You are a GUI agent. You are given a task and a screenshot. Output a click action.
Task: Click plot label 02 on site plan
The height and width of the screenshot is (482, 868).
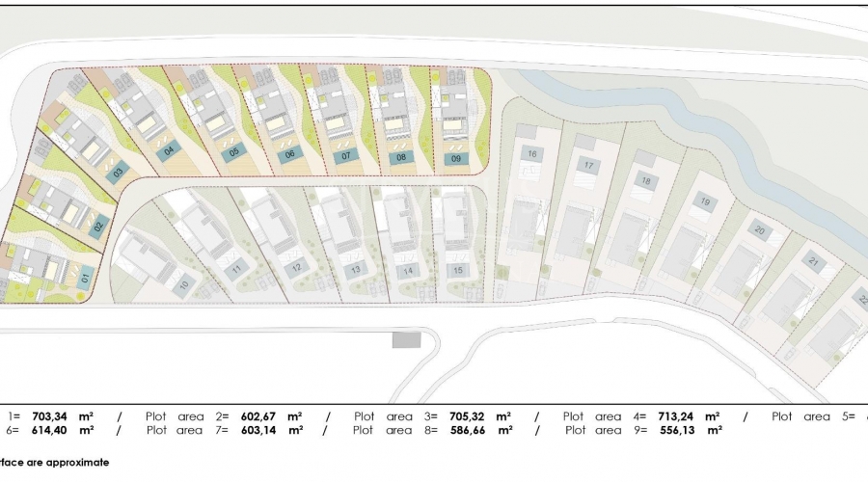point(98,226)
